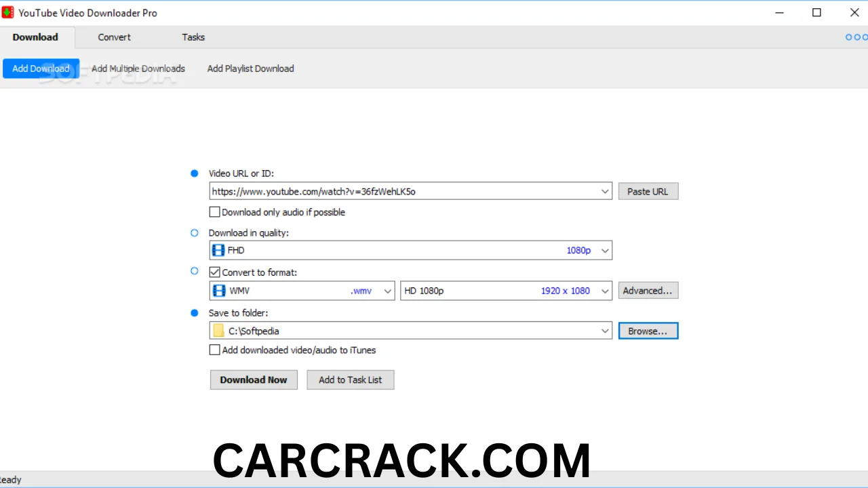The height and width of the screenshot is (488, 868).
Task: Select the Save to folder bullet
Action: coord(195,313)
